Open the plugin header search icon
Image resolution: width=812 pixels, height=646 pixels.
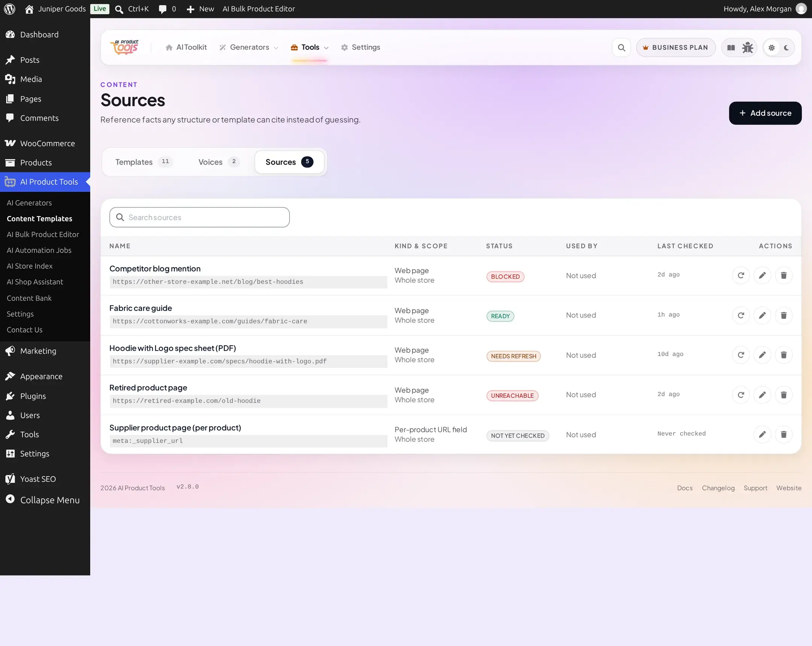click(621, 47)
